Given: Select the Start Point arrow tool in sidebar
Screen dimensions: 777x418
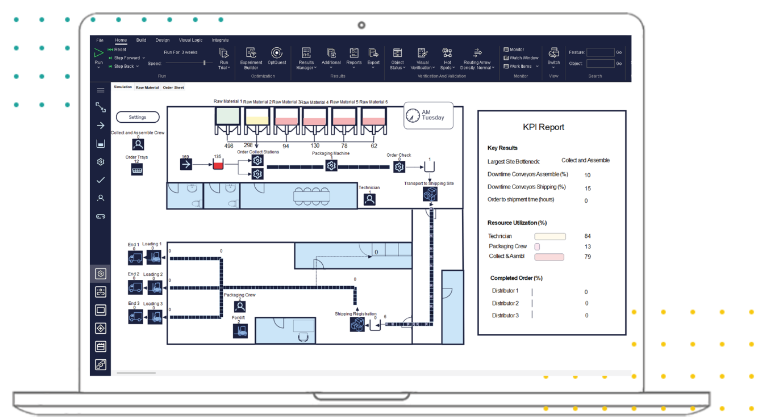Looking at the screenshot, I should click(x=101, y=126).
